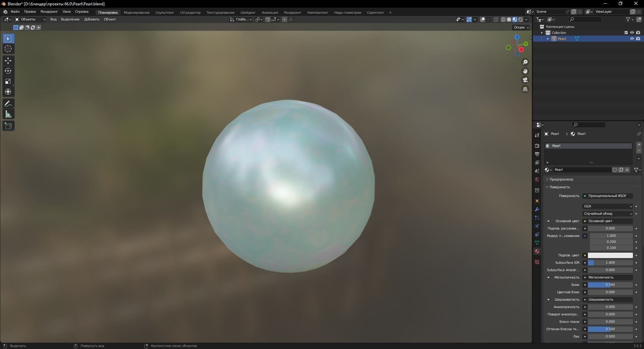Open transform orientation dropdown 'Глоба...'

[x=241, y=19]
